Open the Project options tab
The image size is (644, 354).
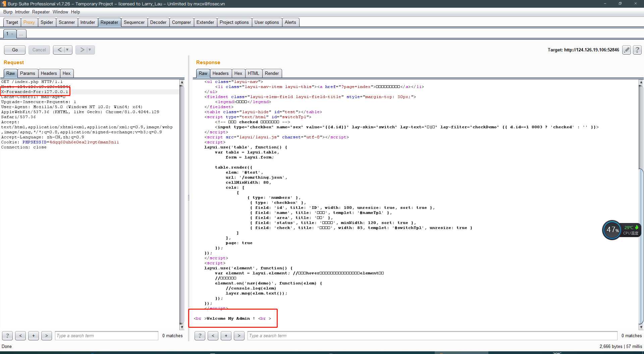coord(234,22)
